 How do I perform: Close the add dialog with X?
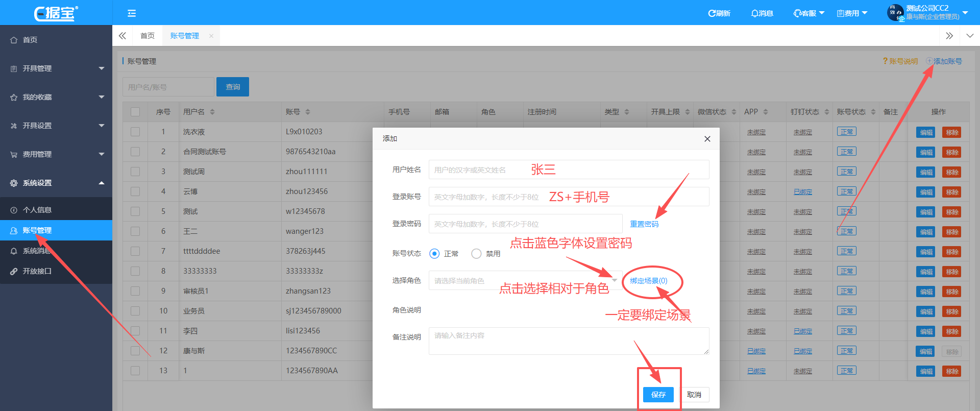pos(707,139)
